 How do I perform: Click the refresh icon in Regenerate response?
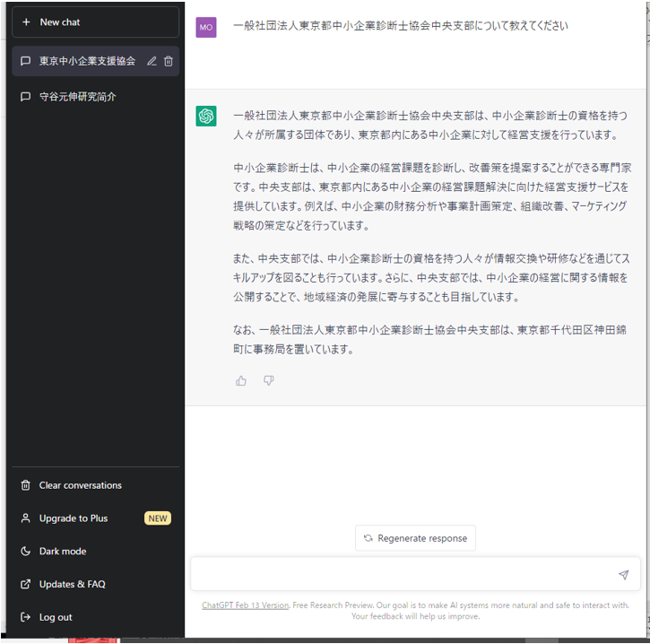tap(368, 538)
